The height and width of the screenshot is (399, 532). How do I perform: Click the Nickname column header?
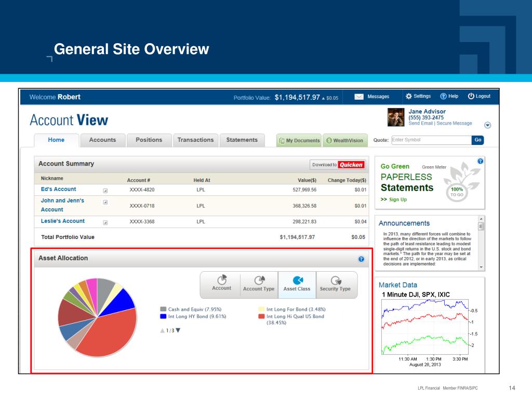point(52,179)
